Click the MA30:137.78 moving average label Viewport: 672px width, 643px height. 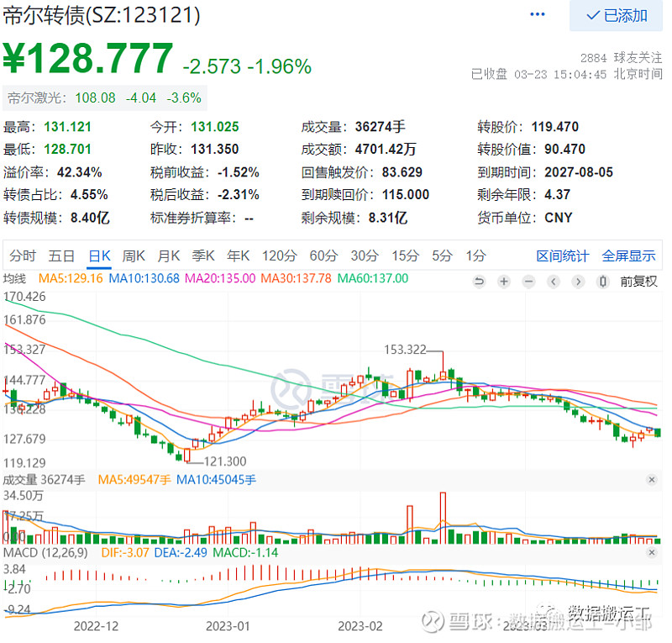click(297, 278)
